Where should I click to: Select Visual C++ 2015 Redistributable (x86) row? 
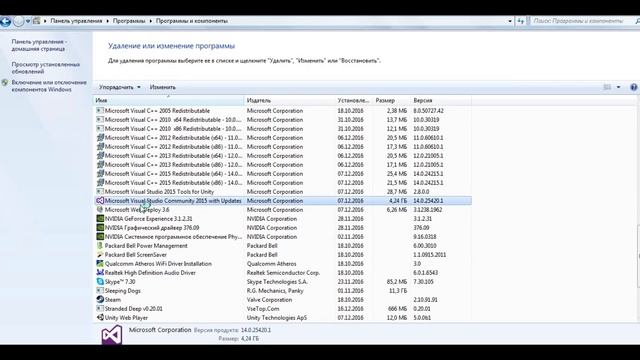click(x=282, y=182)
